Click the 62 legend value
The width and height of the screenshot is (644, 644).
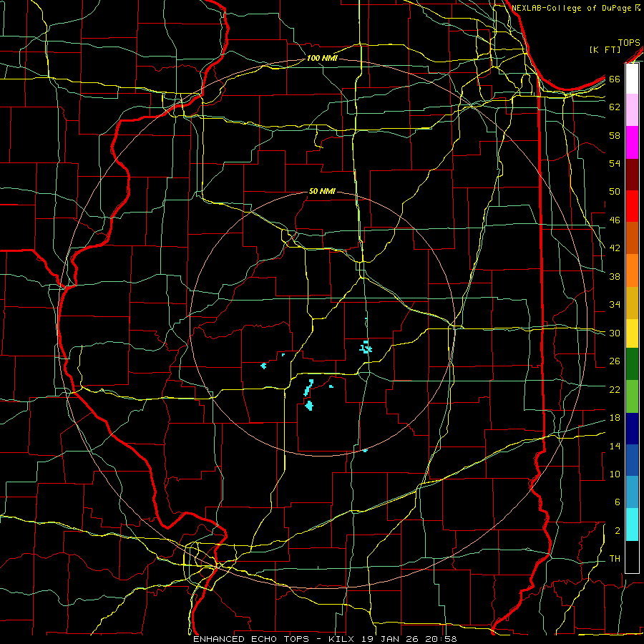(615, 107)
